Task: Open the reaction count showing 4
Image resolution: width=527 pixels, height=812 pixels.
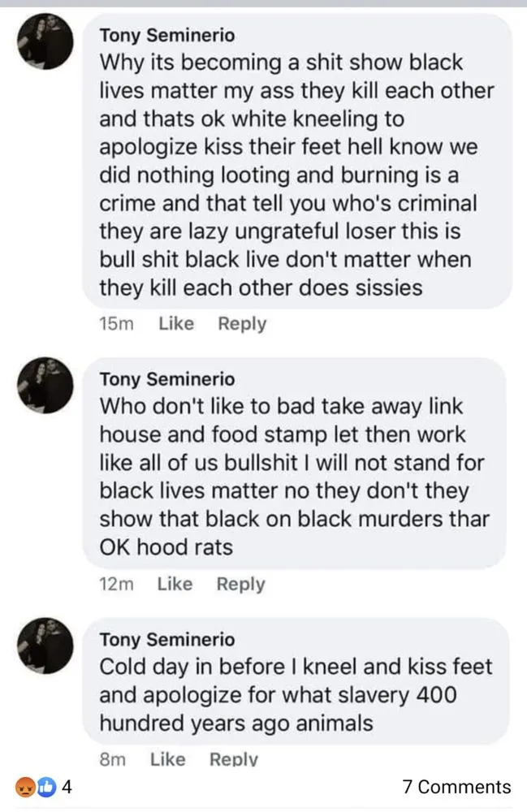Action: pos(68,787)
